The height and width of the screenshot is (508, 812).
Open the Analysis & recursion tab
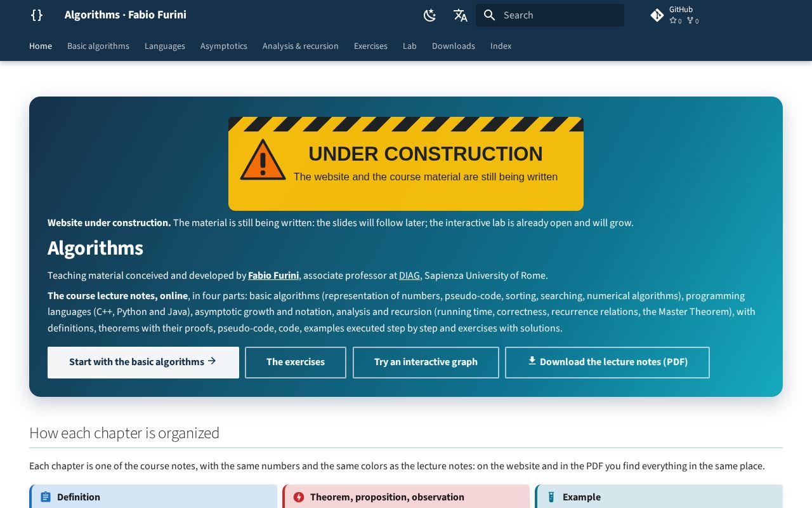[301, 46]
